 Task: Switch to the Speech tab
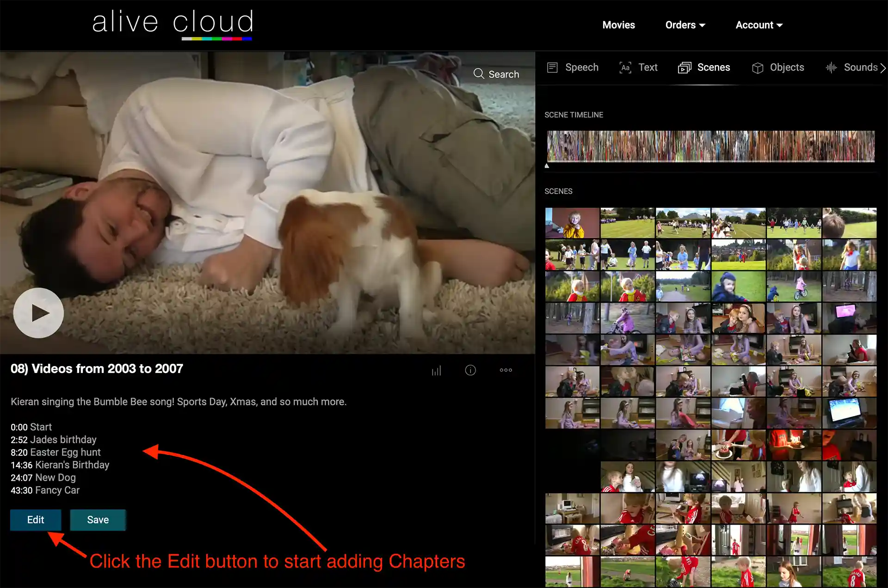coord(573,67)
